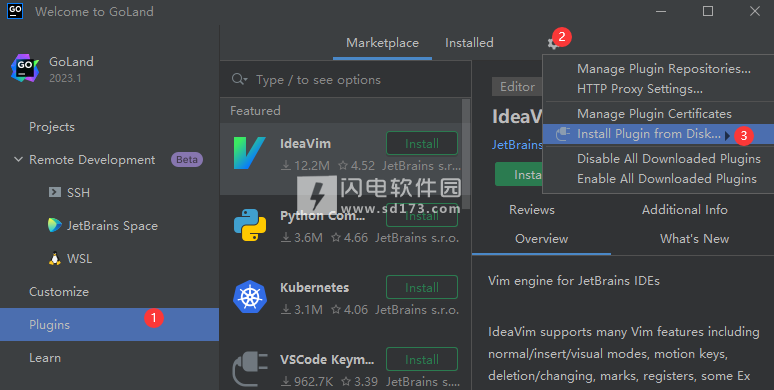Screen dimensions: 774x390
Task: Select JetBrains Space entry
Action: [x=113, y=226]
